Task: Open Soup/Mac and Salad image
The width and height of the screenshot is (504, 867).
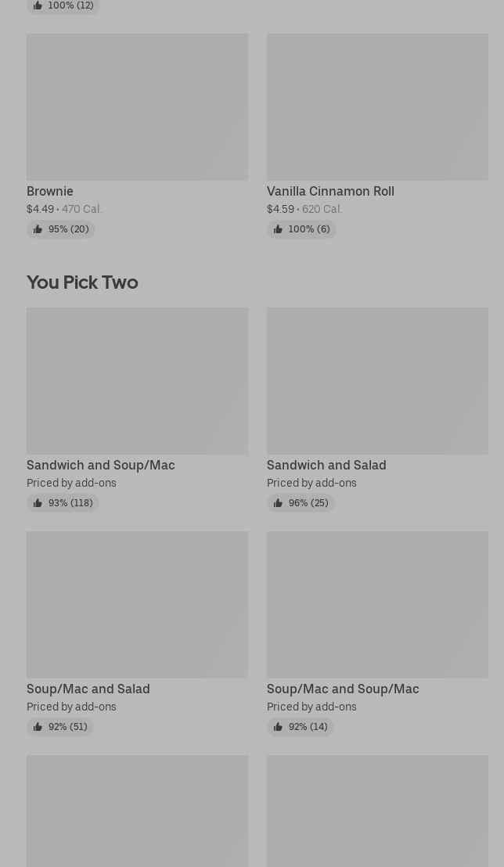Action: (x=137, y=605)
